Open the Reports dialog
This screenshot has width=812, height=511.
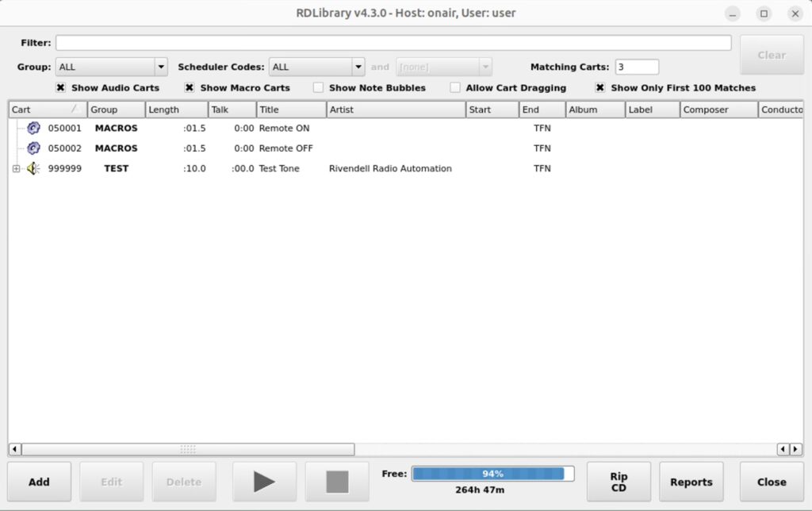coord(691,482)
